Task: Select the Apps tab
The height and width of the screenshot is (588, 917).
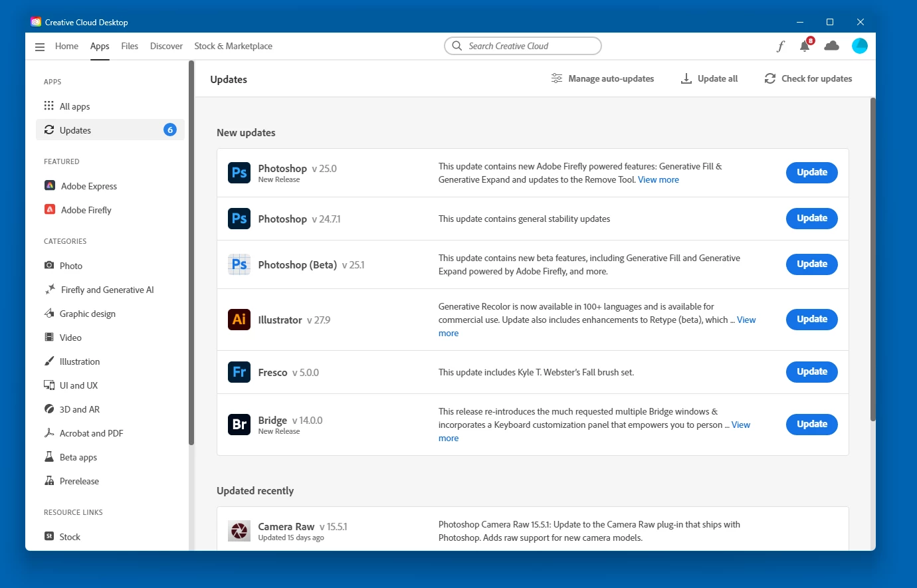Action: pos(100,46)
